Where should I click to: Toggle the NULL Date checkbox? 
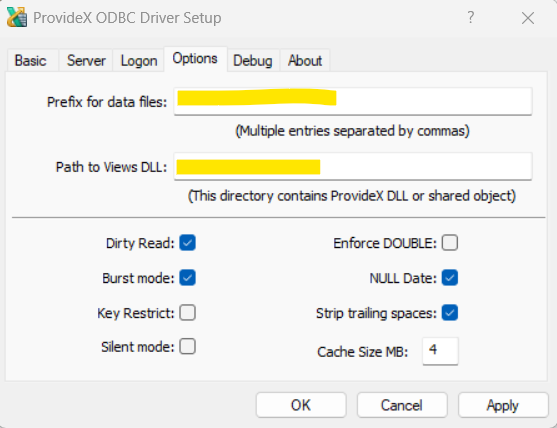(450, 278)
